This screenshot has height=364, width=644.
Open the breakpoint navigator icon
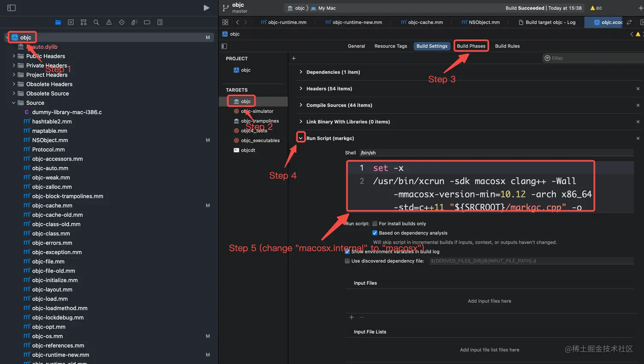pos(147,22)
